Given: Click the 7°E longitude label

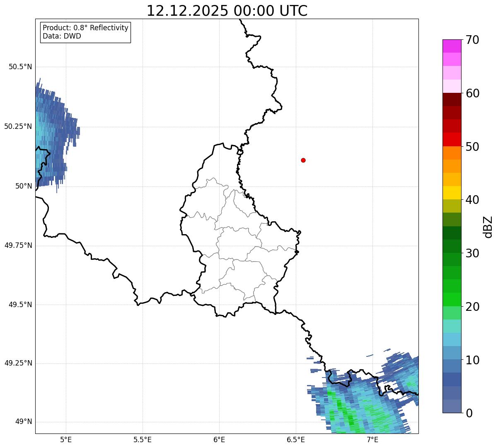Looking at the screenshot, I should (x=372, y=439).
